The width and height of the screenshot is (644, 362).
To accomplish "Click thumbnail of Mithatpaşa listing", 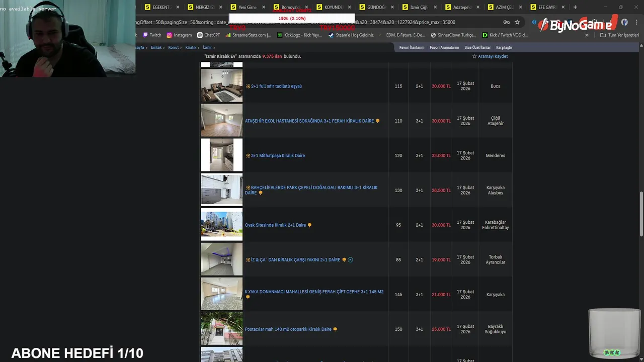I will pos(221,155).
